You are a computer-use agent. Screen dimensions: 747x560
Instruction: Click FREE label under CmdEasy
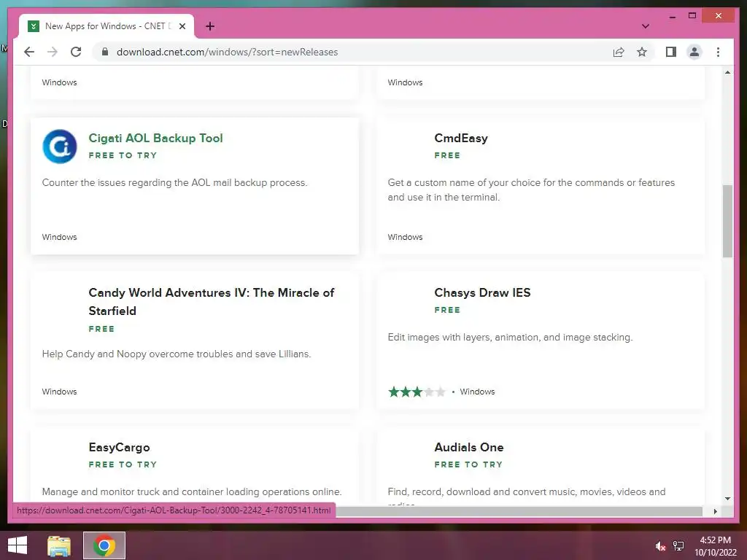point(447,155)
